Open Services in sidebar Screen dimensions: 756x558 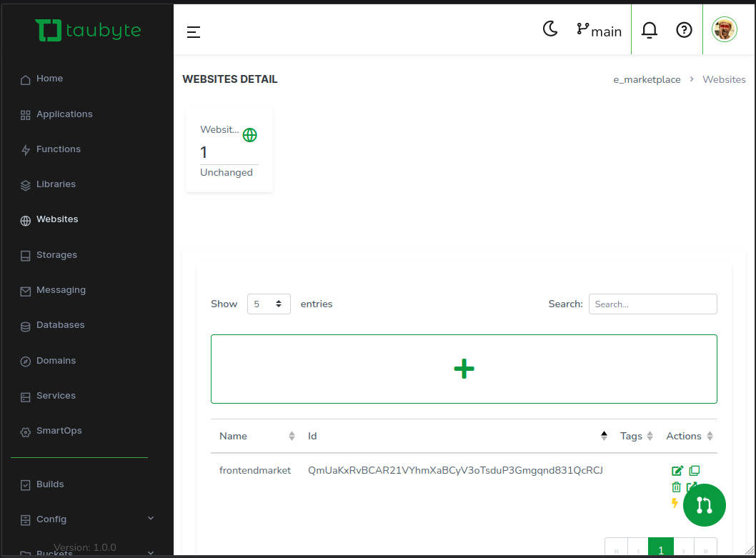56,396
